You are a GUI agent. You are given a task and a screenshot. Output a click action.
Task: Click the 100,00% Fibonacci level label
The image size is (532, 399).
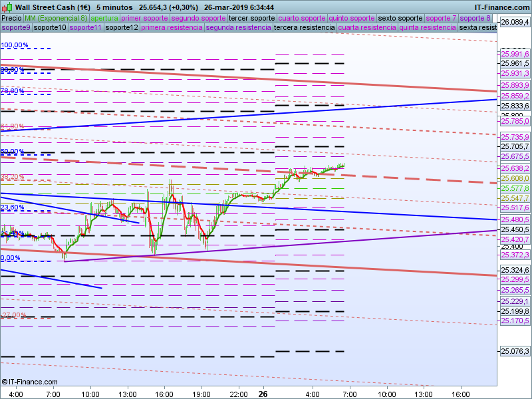point(14,45)
